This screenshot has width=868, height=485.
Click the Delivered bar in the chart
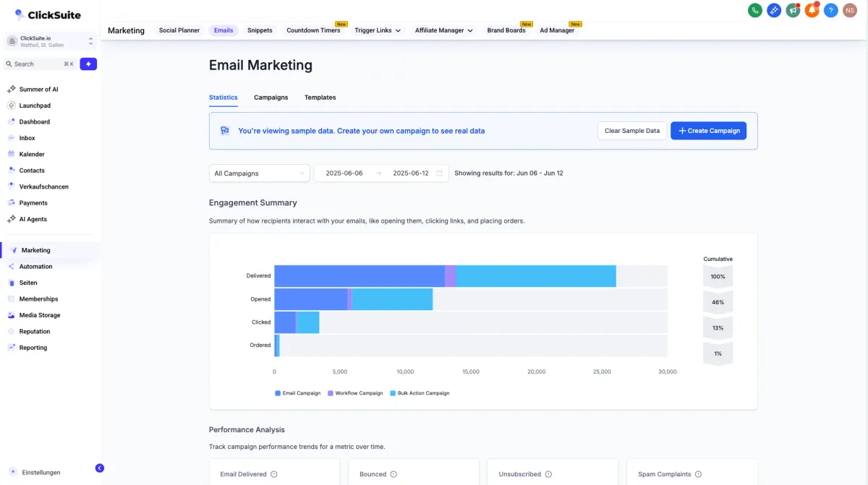[x=445, y=276]
